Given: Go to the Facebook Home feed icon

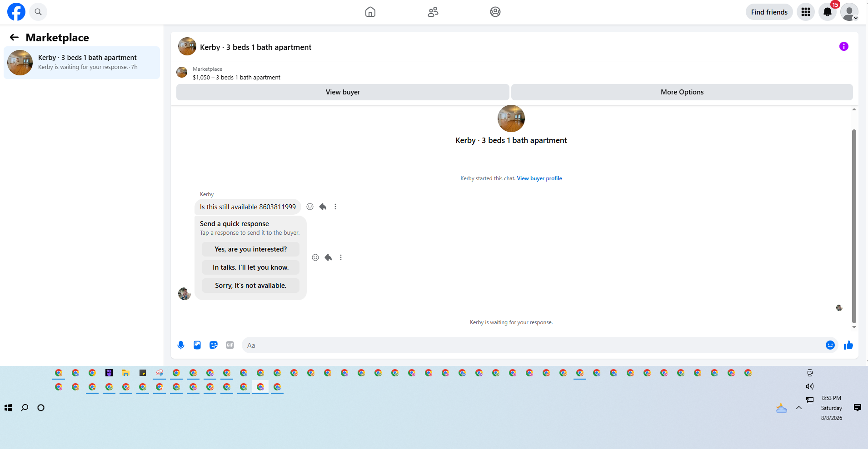Looking at the screenshot, I should 370,12.
